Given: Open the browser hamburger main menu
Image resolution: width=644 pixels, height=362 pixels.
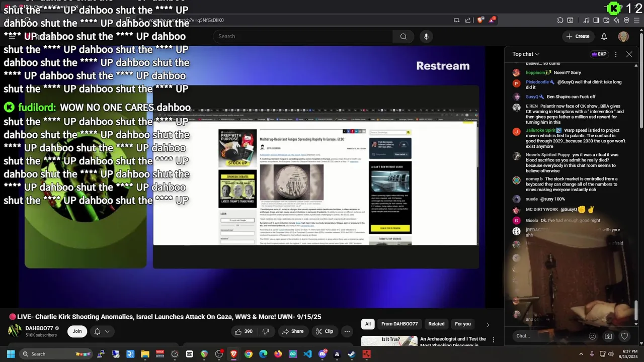Looking at the screenshot, I should tap(637, 20).
